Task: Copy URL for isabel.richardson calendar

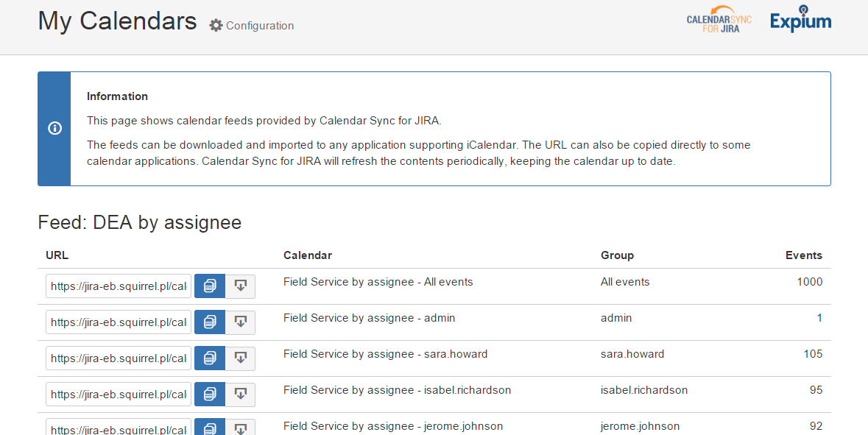Action: (x=210, y=395)
